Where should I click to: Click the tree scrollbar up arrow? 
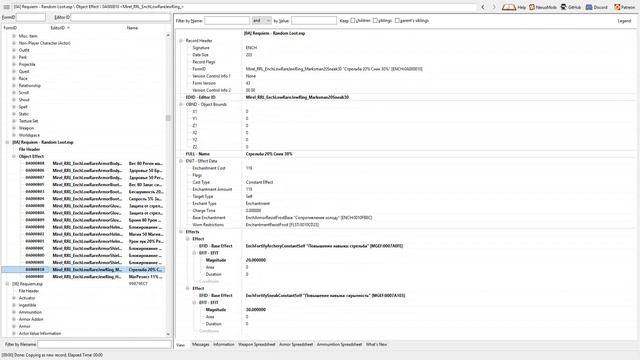(x=168, y=36)
